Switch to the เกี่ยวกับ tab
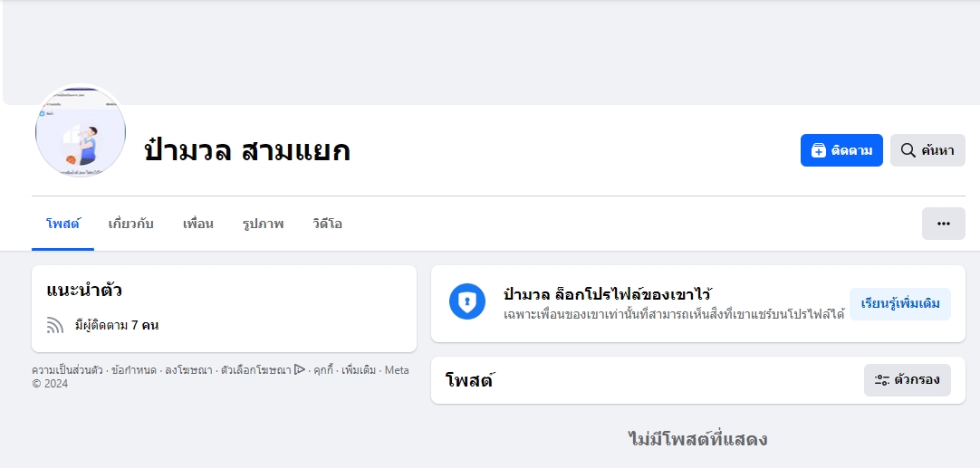The image size is (980, 468). 130,224
